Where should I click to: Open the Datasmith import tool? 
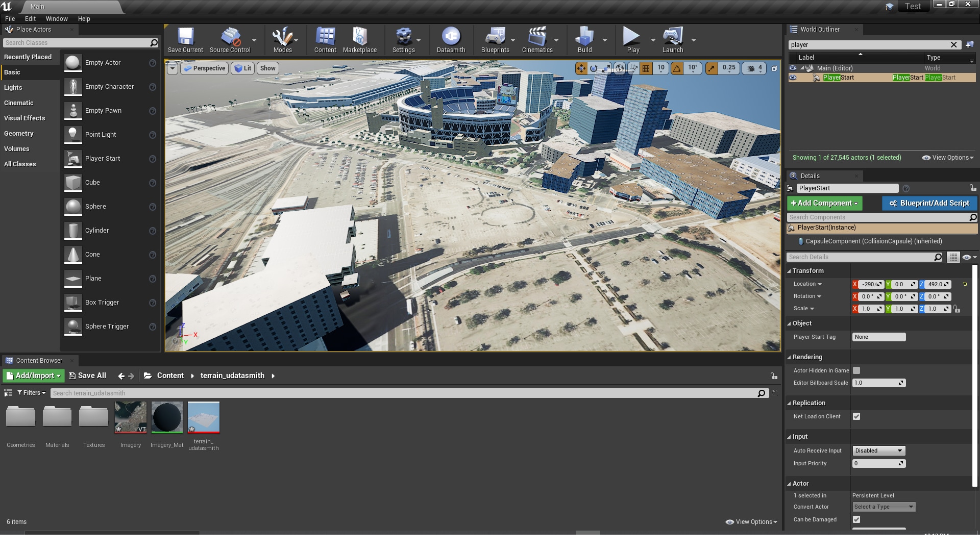pos(451,40)
